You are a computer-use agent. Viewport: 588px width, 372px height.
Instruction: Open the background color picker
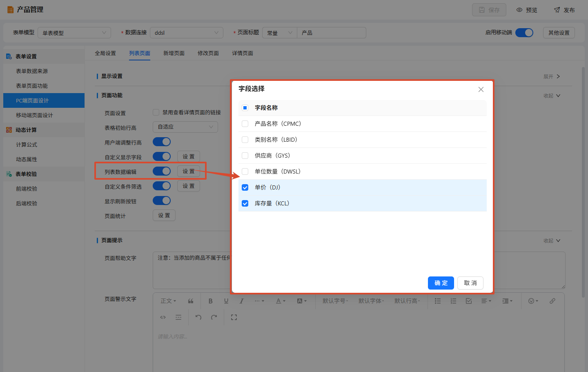(x=302, y=301)
